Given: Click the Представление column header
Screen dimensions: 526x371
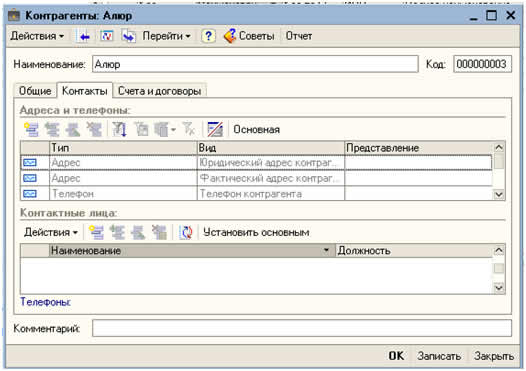Looking at the screenshot, I should pos(418,148).
